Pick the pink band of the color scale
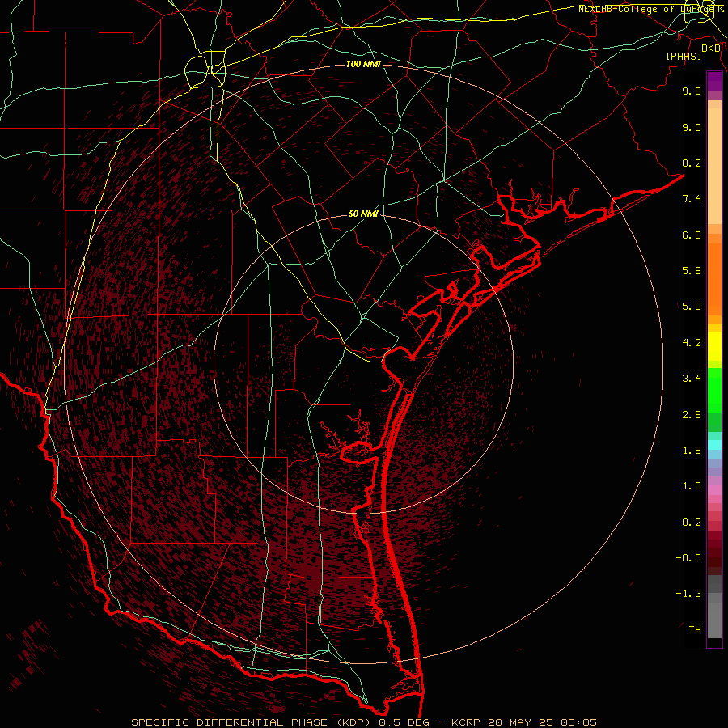Screen dimensions: 728x728 [714, 490]
